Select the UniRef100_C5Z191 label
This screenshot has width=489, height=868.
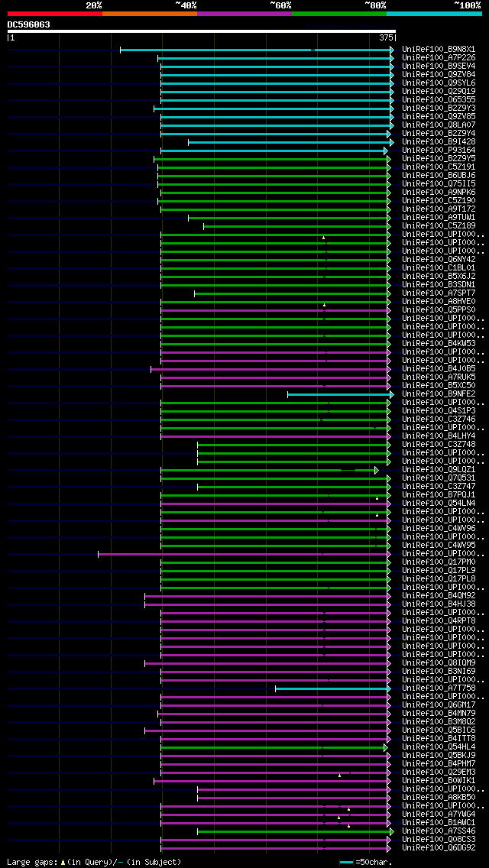[439, 167]
